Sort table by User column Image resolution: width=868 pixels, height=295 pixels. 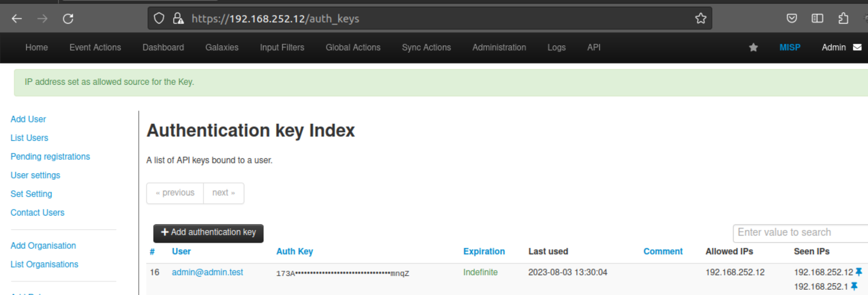click(181, 251)
